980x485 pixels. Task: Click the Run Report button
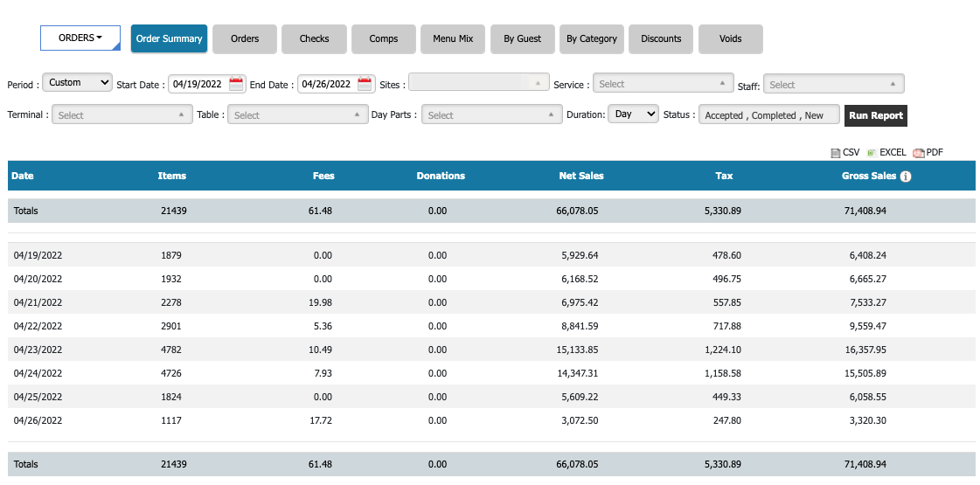(876, 115)
